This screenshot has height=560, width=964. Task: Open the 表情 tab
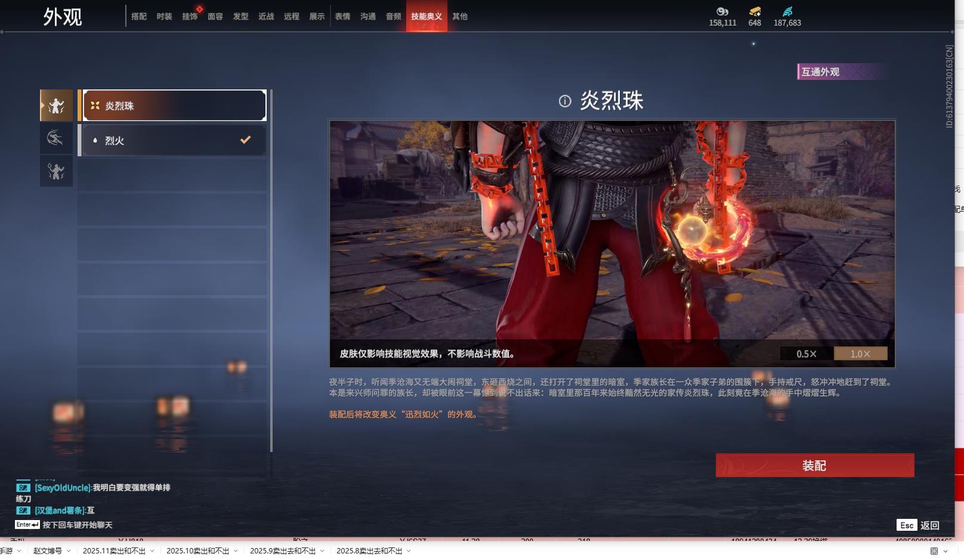coord(342,17)
